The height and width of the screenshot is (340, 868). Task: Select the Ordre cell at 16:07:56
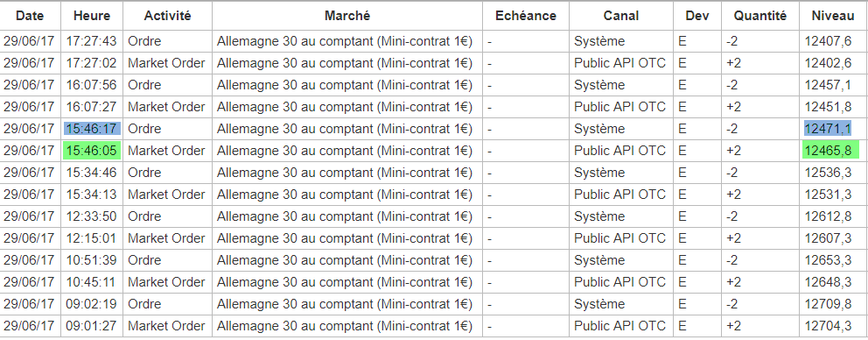coord(144,85)
